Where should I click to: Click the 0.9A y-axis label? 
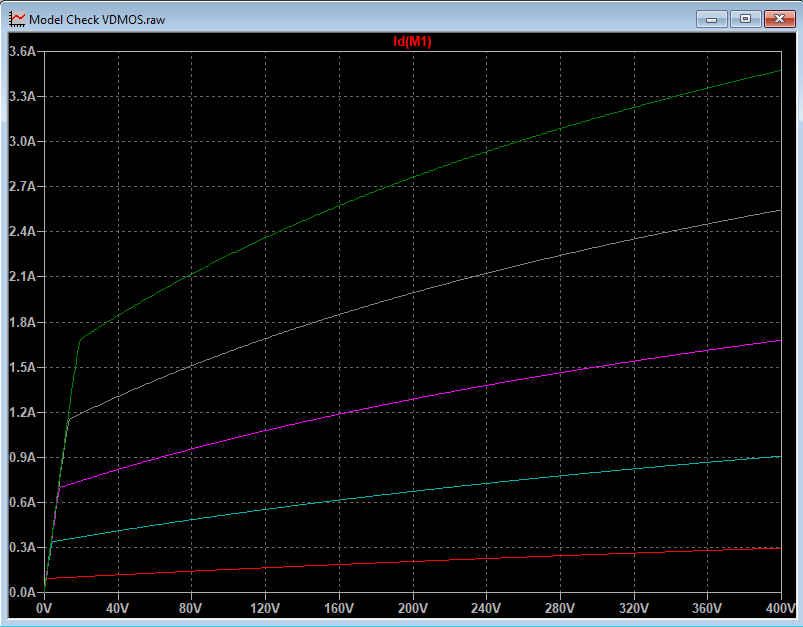pyautogui.click(x=23, y=457)
